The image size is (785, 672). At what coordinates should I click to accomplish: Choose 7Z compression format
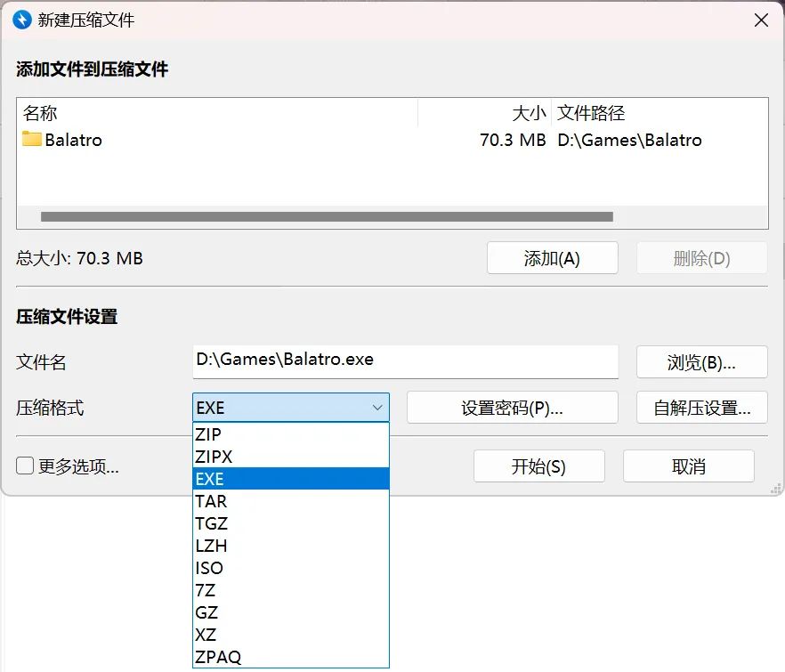pyautogui.click(x=291, y=590)
